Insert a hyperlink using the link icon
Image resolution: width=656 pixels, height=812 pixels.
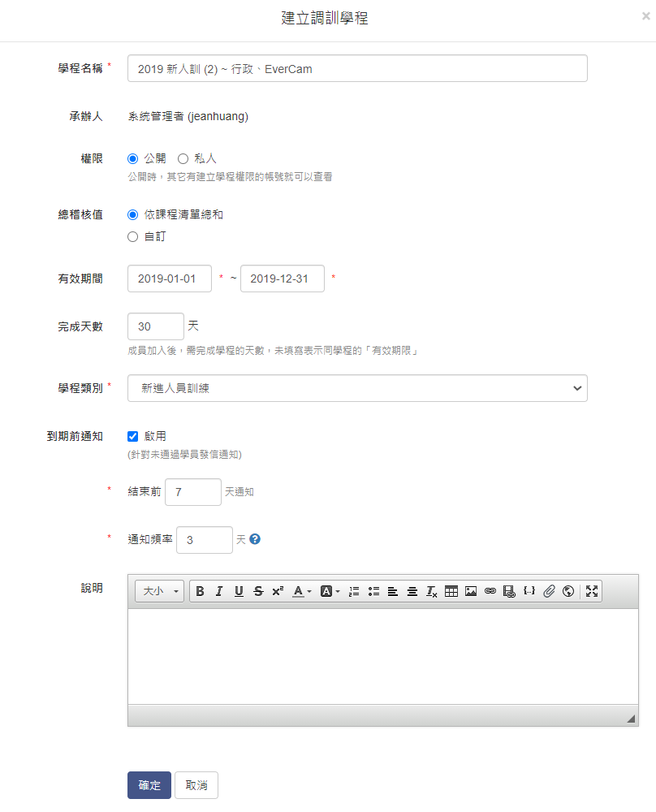tap(490, 591)
